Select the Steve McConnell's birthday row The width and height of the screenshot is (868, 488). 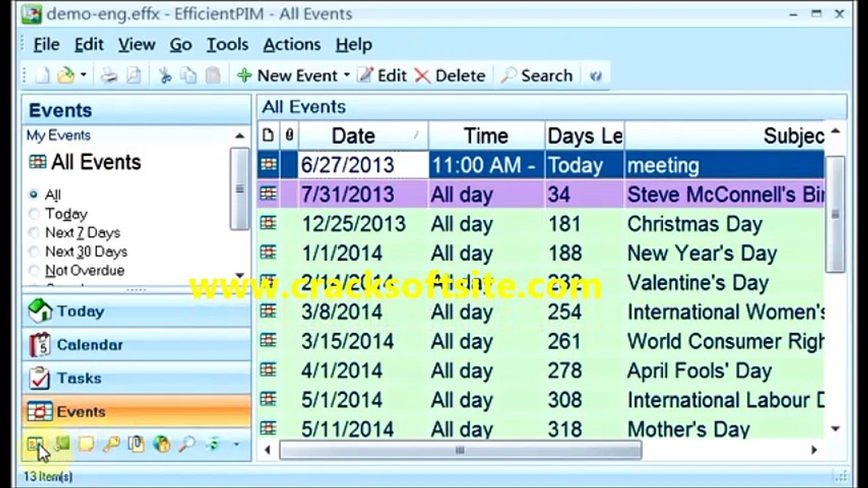point(541,195)
